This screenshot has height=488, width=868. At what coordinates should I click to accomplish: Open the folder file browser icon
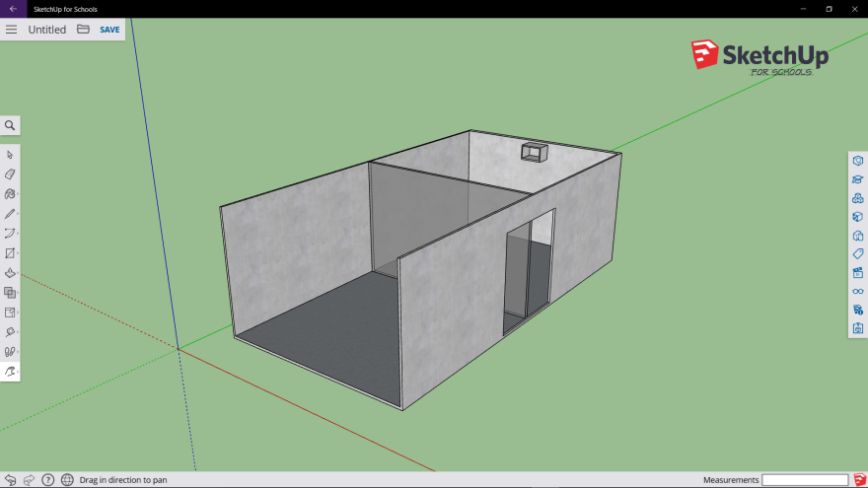coord(83,30)
